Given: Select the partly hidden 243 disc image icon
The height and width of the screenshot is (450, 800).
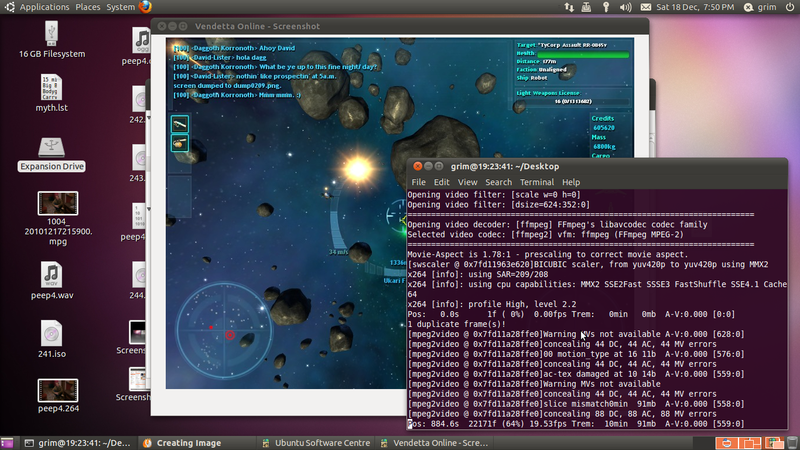Looking at the screenshot, I should click(138, 163).
